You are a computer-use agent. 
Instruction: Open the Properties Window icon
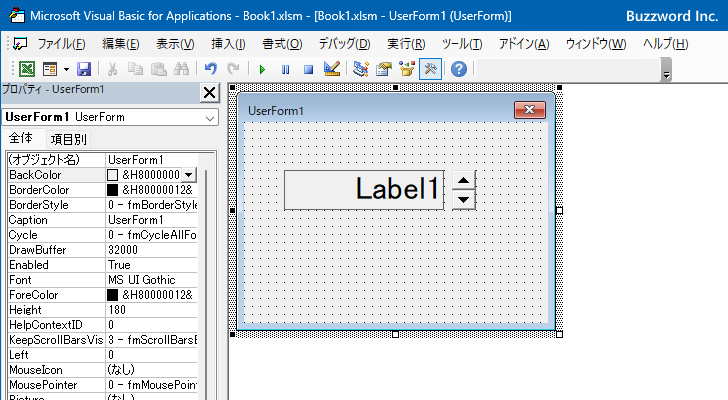tap(384, 69)
